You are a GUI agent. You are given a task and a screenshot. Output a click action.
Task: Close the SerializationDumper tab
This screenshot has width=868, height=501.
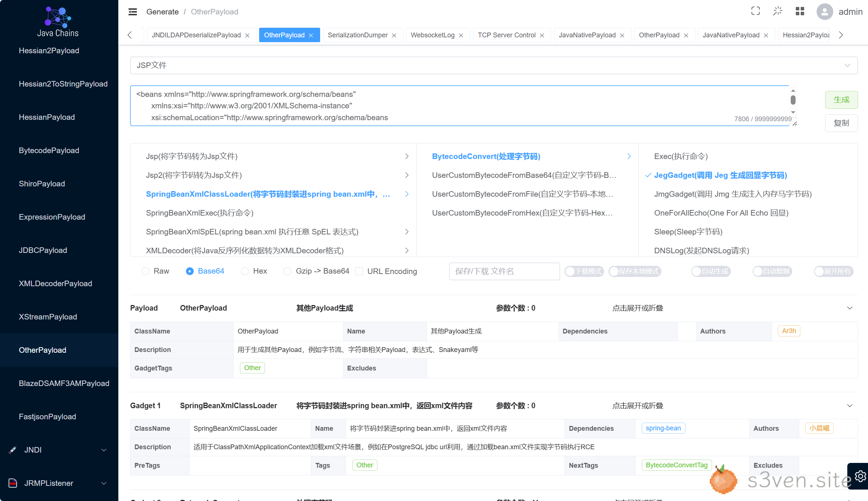(x=394, y=35)
